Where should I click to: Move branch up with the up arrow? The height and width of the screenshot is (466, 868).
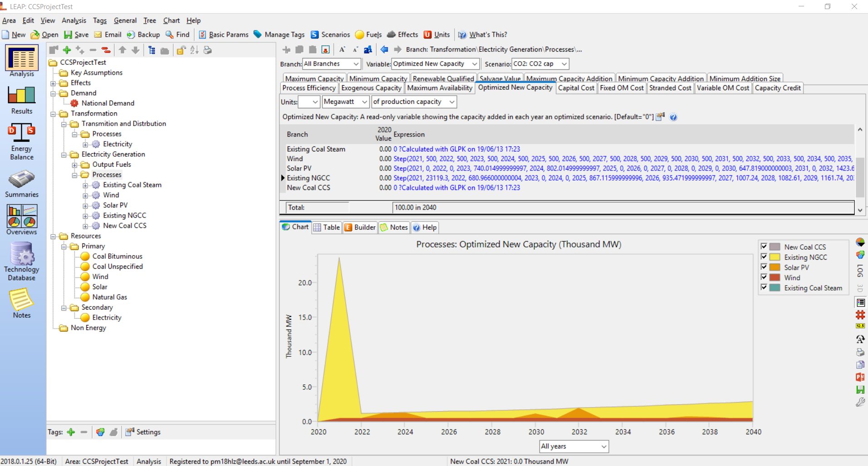click(x=123, y=50)
